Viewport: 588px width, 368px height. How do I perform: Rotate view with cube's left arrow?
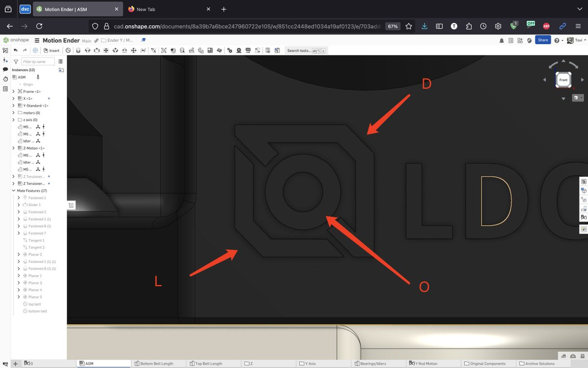[544, 79]
